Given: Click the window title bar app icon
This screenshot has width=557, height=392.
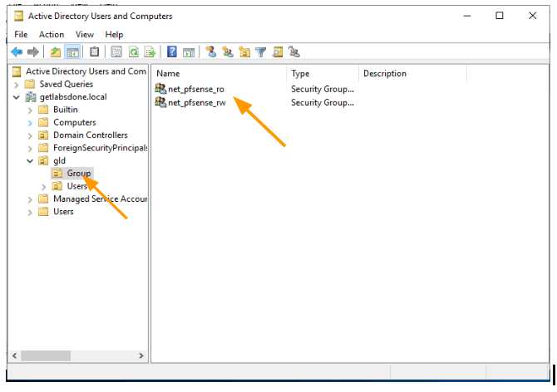Looking at the screenshot, I should click(x=18, y=16).
